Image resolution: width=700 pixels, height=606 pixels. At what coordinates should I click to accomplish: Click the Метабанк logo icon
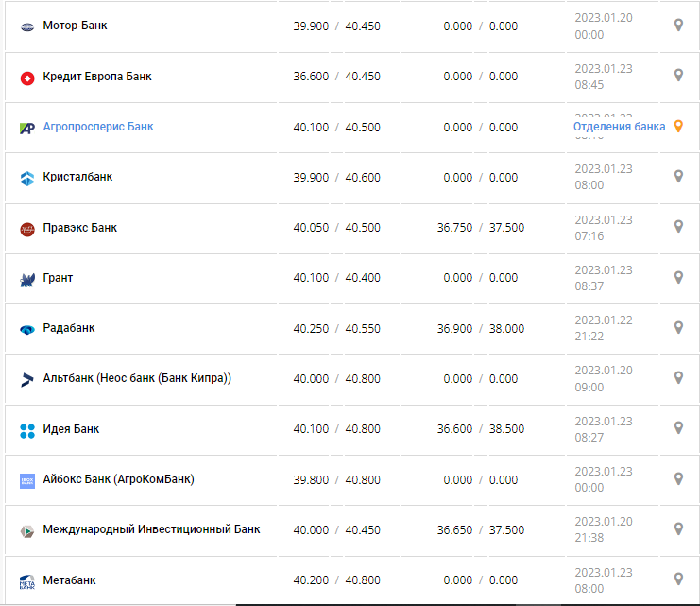[x=27, y=581]
